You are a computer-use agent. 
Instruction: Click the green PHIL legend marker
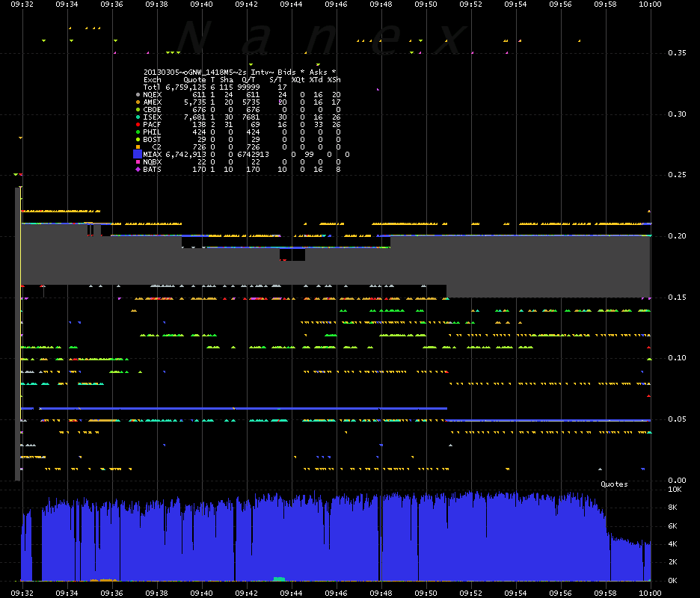point(138,132)
